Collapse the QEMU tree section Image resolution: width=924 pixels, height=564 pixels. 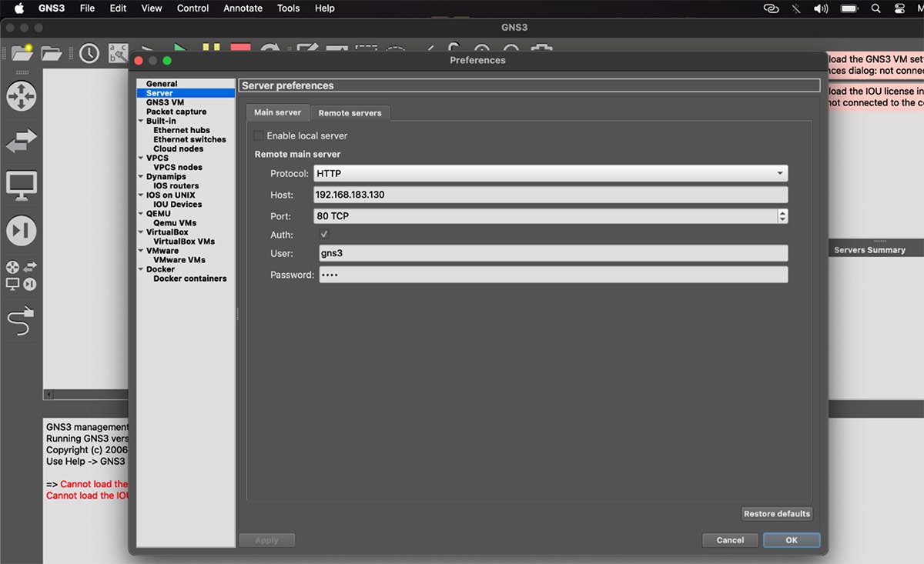click(141, 214)
